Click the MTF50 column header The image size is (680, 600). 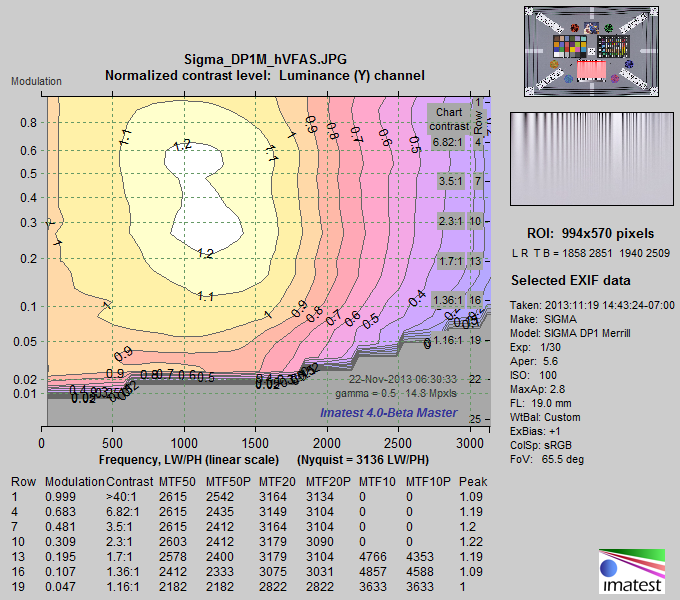[177, 482]
